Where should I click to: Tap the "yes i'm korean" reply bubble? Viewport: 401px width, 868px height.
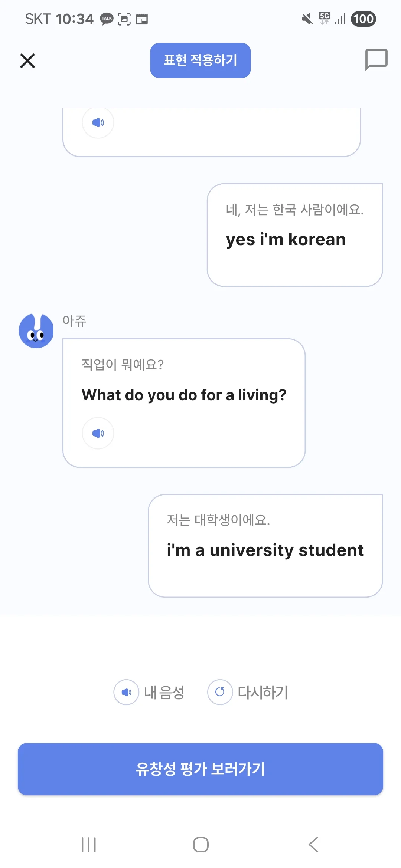[295, 235]
